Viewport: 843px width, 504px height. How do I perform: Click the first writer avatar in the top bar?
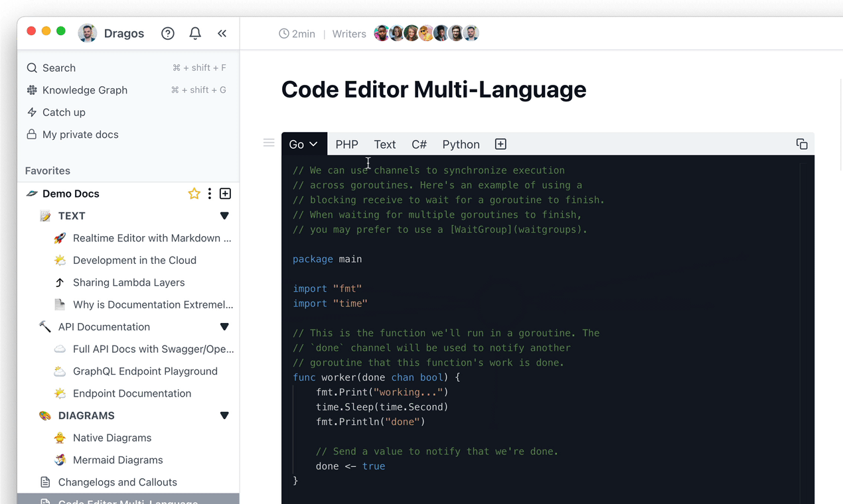382,32
